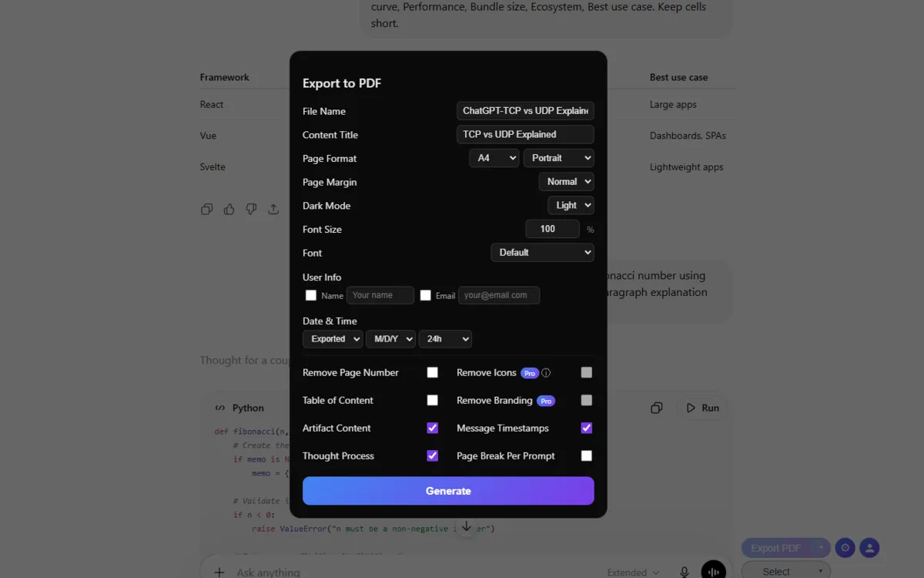Click the Pro badge beside Remove Icons
Screen dimensions: 924x578
[x=529, y=373]
